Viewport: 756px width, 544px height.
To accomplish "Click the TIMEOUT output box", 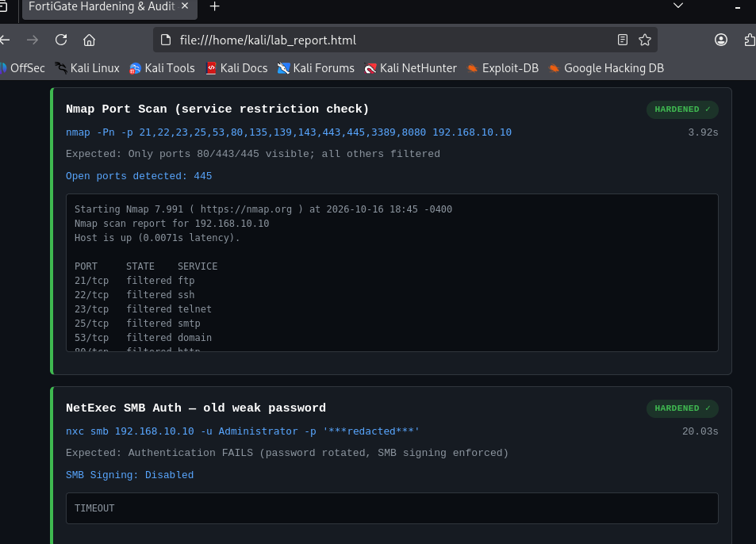I will point(392,508).
